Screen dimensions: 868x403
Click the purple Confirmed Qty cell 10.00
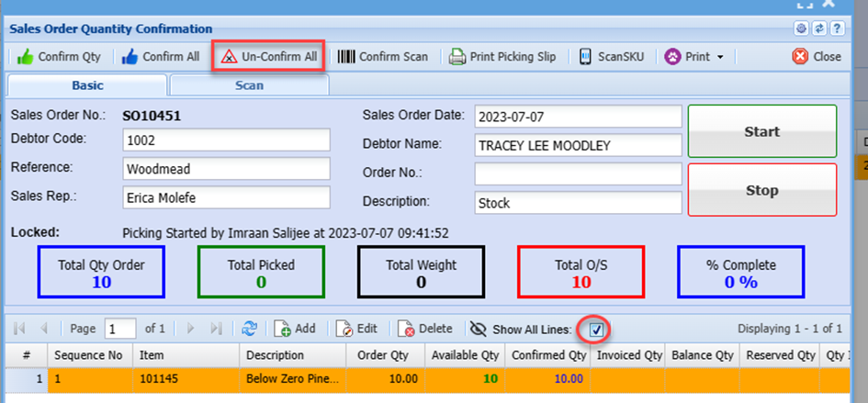click(548, 380)
